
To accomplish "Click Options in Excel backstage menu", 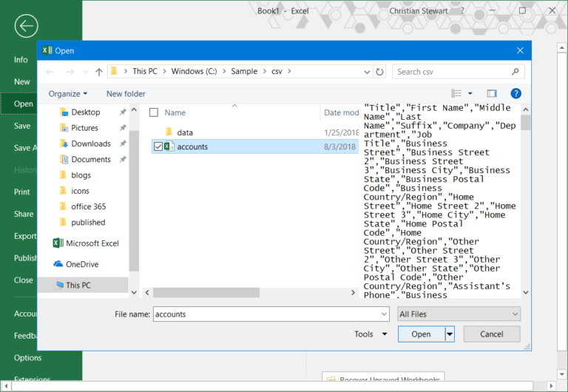I will (x=27, y=358).
